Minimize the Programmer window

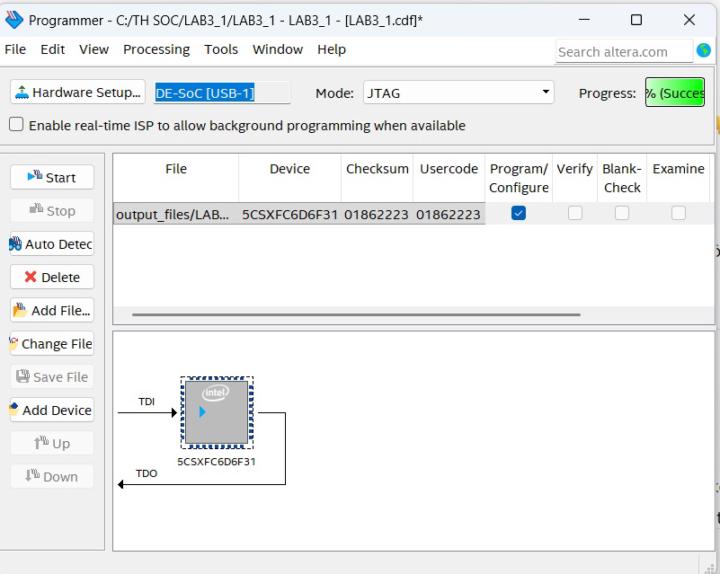click(584, 20)
